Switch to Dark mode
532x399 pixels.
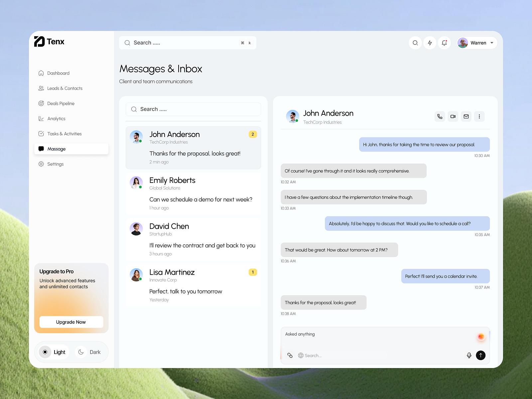tap(90, 352)
